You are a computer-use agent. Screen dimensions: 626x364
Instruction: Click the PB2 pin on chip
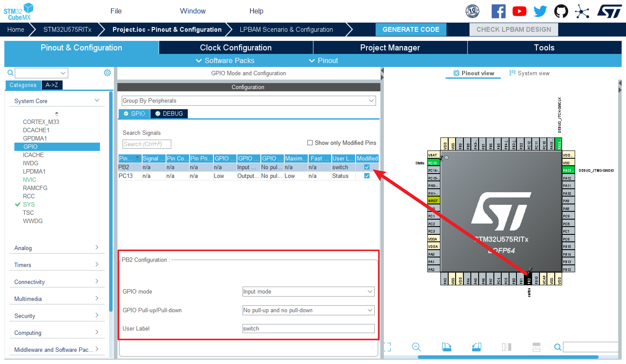click(x=529, y=281)
